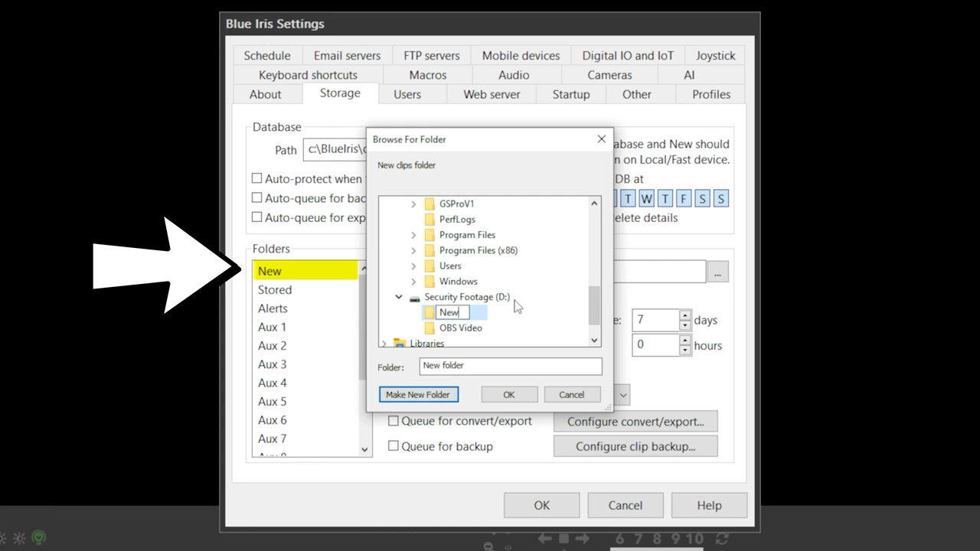Increase the days value with up arrow
This screenshot has height=551, width=980.
(685, 315)
